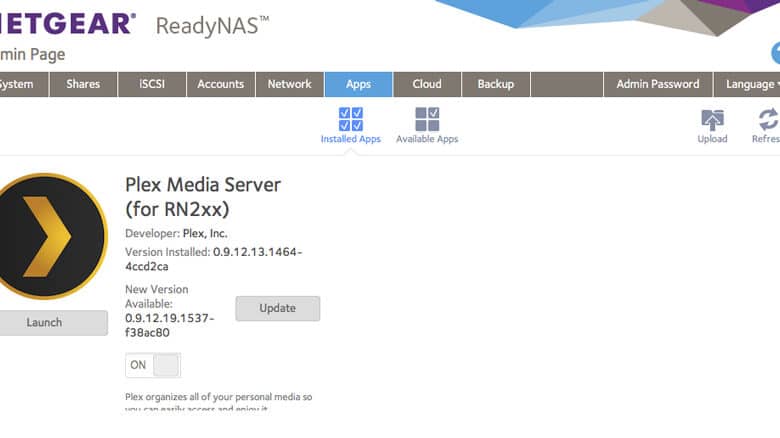Select new version text 0.9.12.19.1537-f38ac80
The width and height of the screenshot is (780, 438).
click(169, 325)
